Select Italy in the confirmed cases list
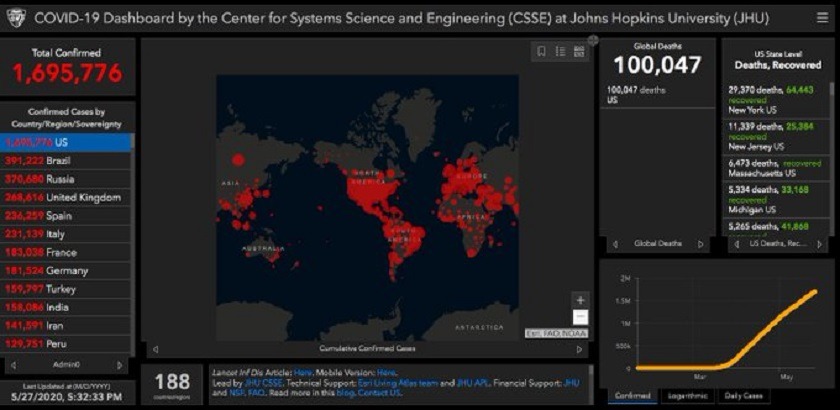Viewport: 840px width, 410px height. tap(66, 234)
